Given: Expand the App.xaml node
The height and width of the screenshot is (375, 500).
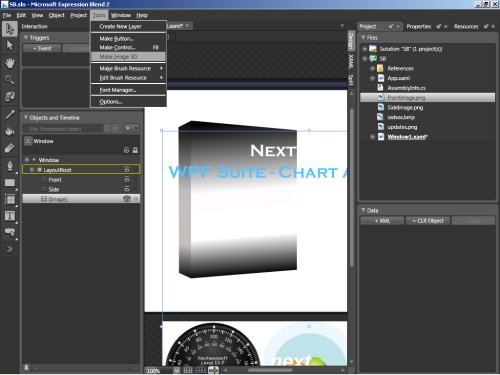Looking at the screenshot, I should point(372,78).
